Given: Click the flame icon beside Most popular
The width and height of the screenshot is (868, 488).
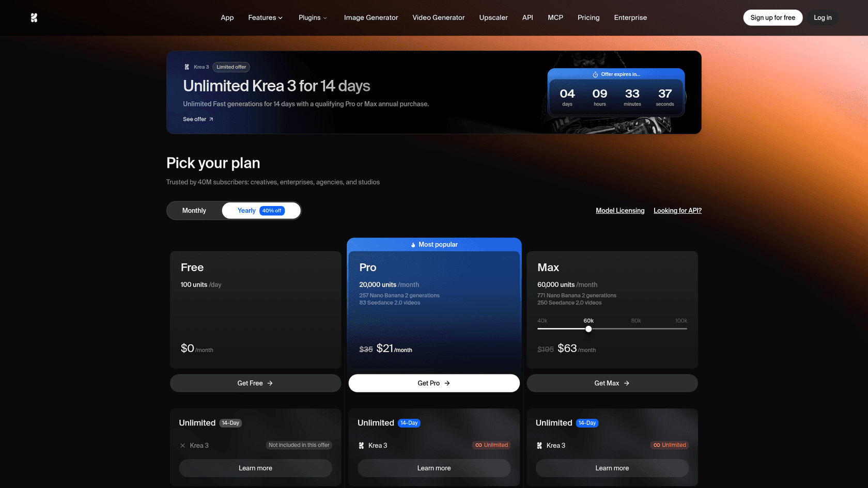Looking at the screenshot, I should click(x=413, y=245).
